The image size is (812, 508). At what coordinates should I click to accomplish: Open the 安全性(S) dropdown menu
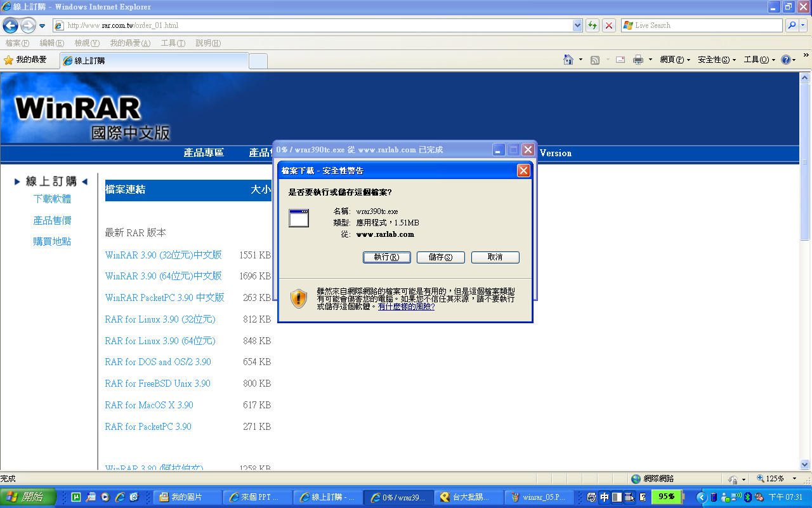pos(717,60)
